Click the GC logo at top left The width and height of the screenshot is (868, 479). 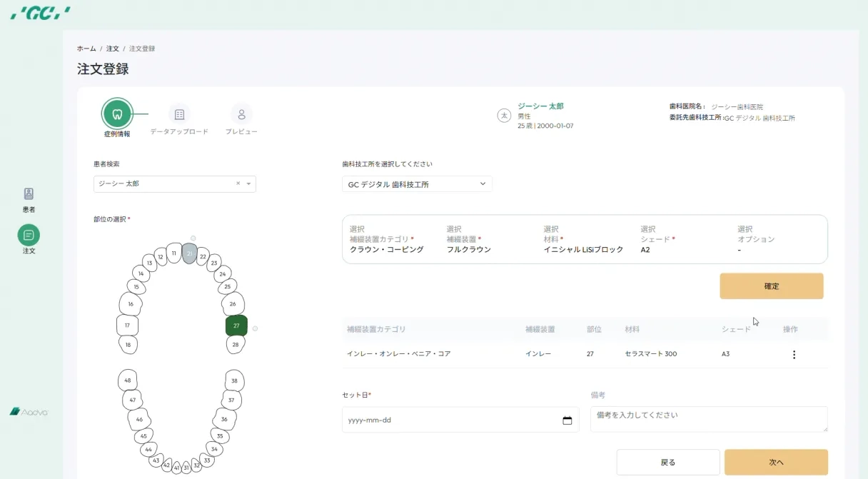tap(41, 13)
